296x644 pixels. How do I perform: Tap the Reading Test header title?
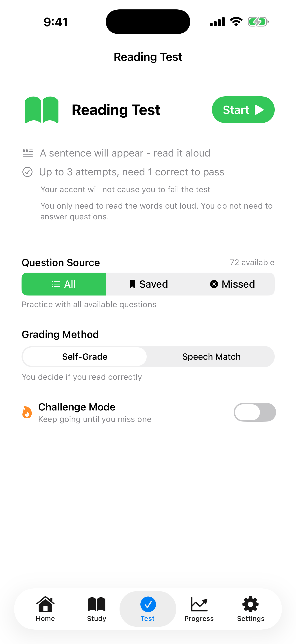click(x=148, y=57)
